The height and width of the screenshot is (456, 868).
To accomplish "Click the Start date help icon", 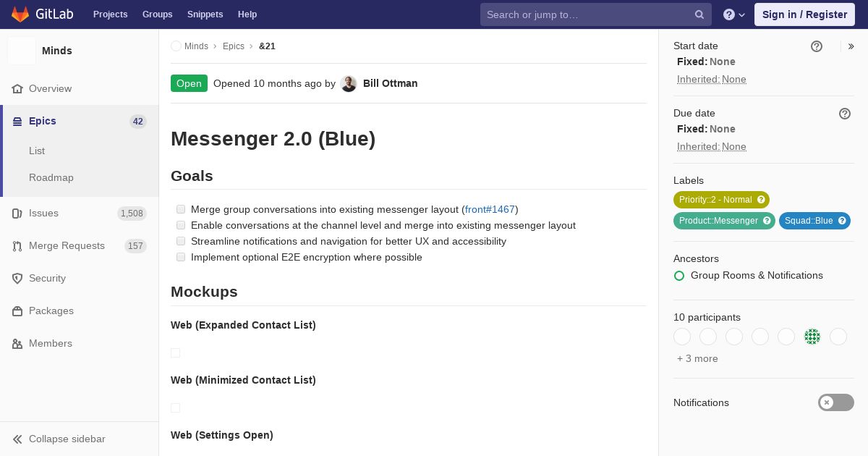I will pos(817,46).
